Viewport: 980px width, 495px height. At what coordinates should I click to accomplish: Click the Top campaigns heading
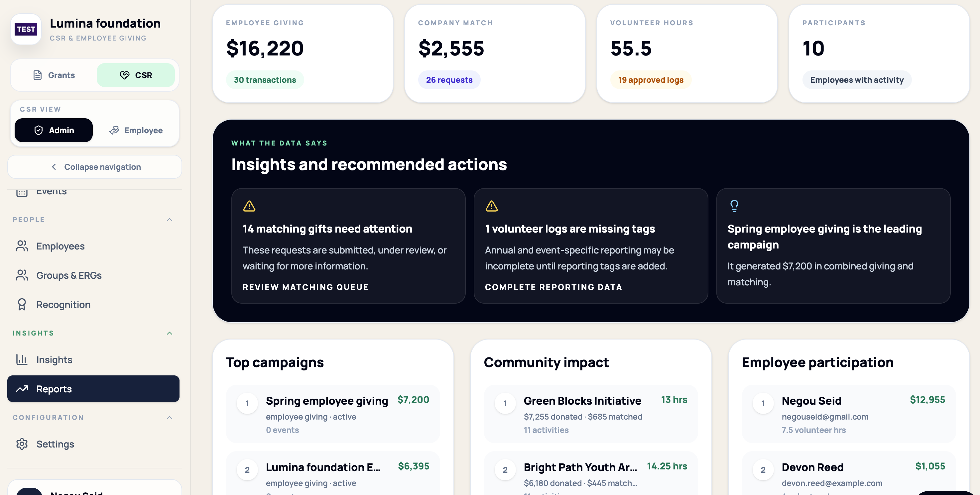click(275, 363)
